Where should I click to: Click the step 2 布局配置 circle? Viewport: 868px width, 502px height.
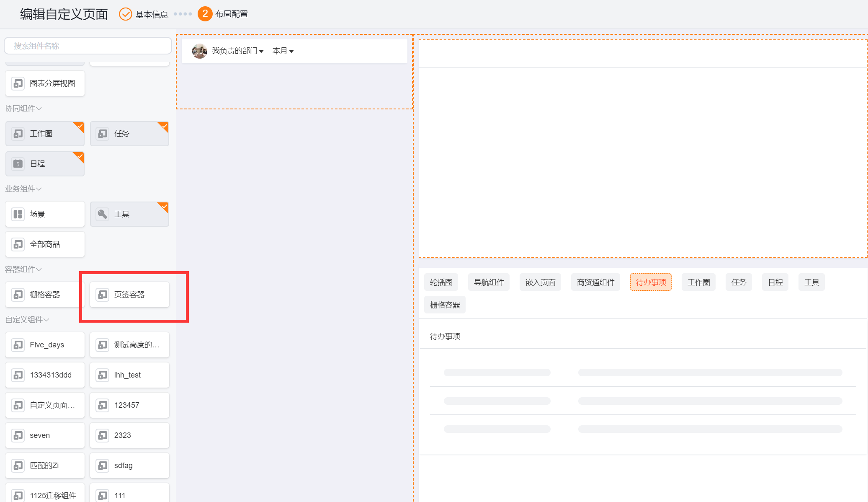pos(205,14)
